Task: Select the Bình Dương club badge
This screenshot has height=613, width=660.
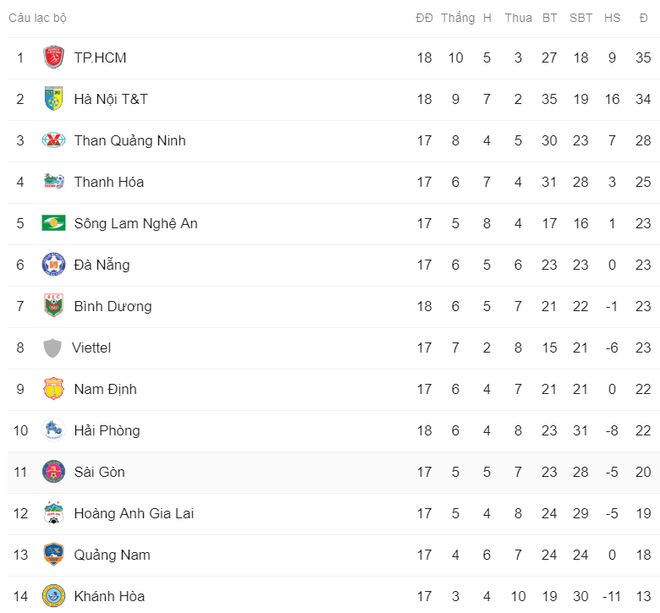Action: click(x=53, y=306)
